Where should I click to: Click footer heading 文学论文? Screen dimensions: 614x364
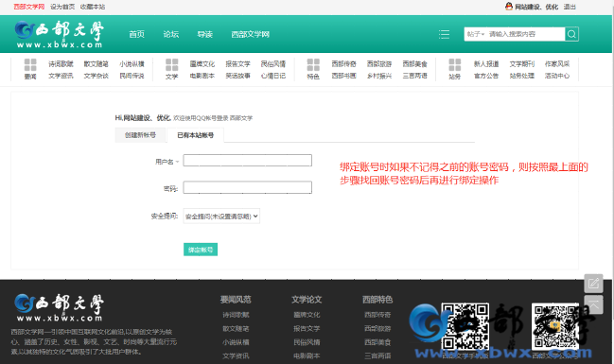[307, 300]
